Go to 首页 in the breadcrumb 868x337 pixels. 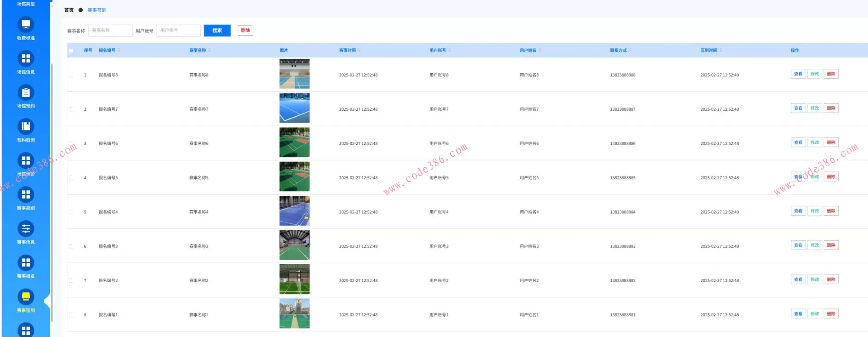tap(69, 10)
